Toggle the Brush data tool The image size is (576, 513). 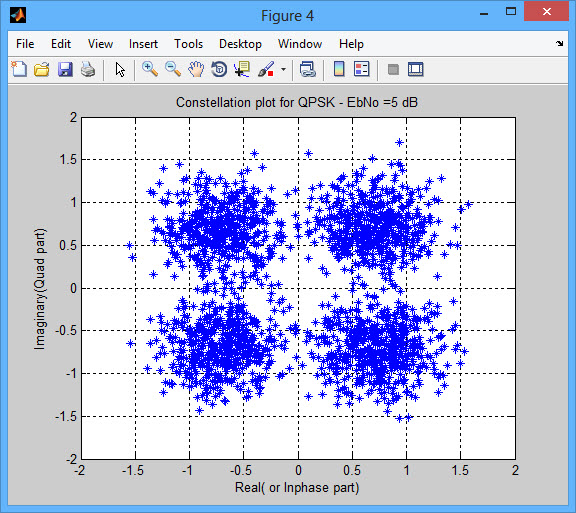pyautogui.click(x=266, y=69)
